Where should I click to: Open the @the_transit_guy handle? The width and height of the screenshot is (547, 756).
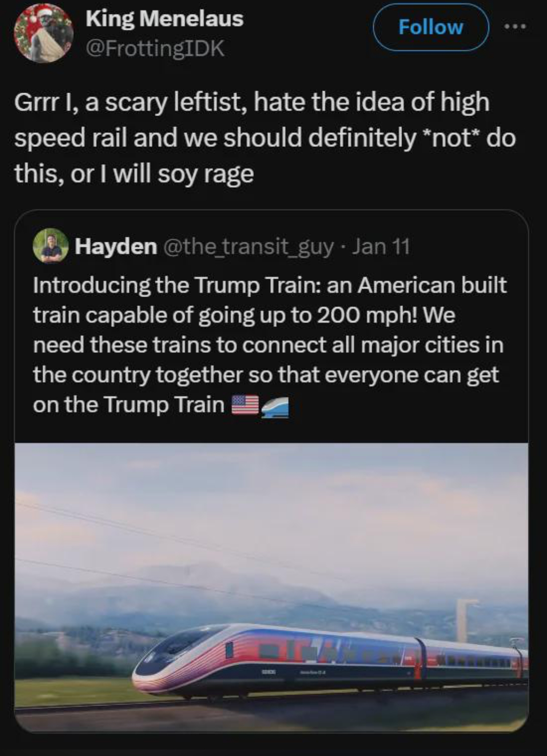tap(248, 247)
